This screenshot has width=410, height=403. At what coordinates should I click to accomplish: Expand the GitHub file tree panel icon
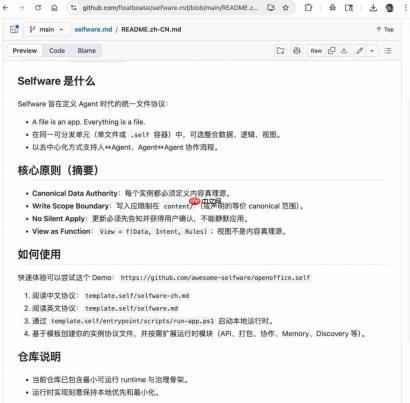click(x=14, y=29)
